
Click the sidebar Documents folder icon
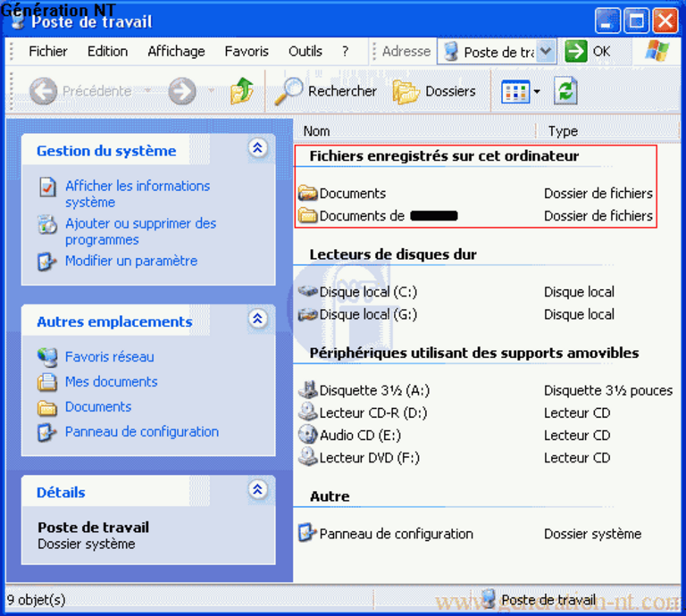click(47, 408)
